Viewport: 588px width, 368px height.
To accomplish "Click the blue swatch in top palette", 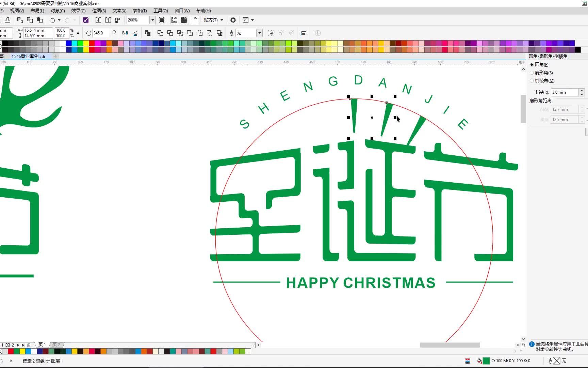I will 69,43.
